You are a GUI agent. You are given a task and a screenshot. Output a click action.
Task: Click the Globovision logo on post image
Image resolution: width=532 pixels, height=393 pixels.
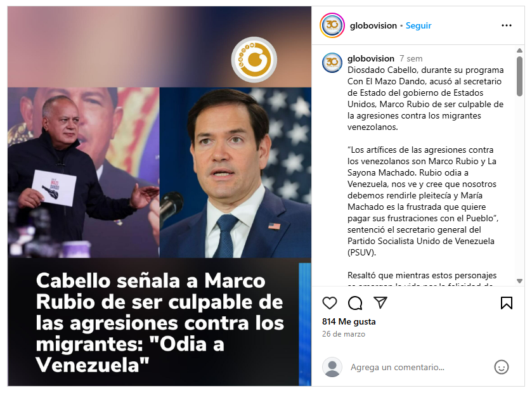tap(254, 60)
